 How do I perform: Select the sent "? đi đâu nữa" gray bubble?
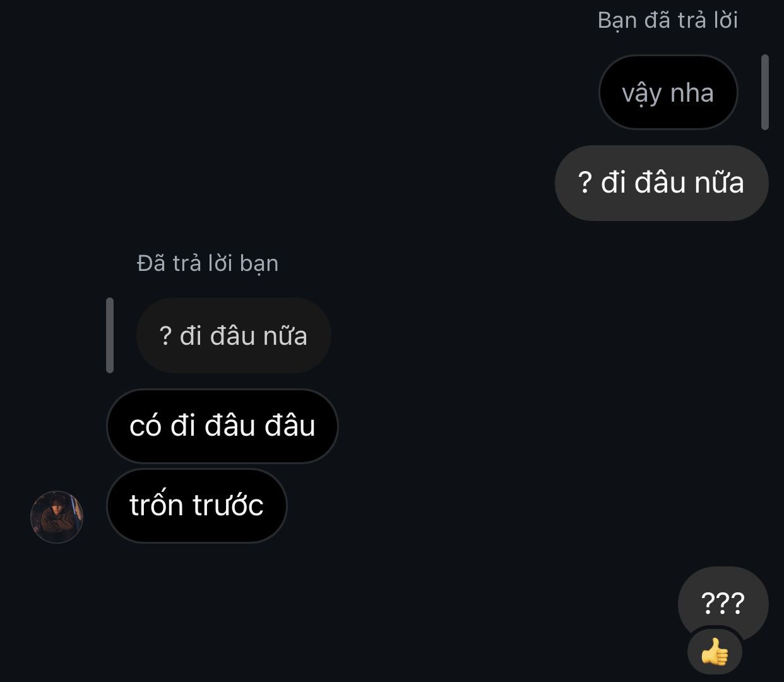point(662,183)
